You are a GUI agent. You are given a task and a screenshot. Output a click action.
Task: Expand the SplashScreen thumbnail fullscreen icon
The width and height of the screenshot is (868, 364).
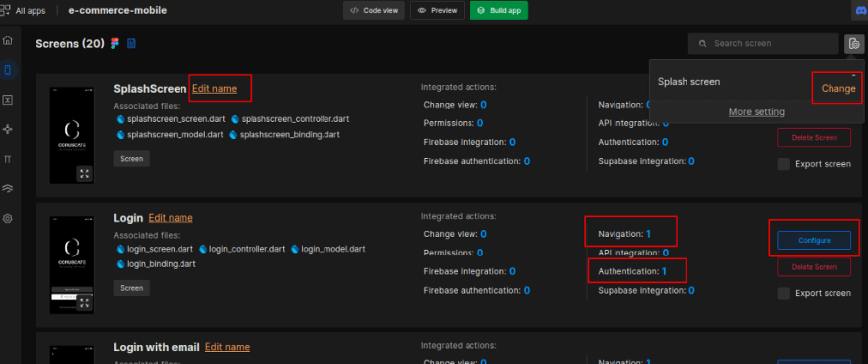coord(84,174)
